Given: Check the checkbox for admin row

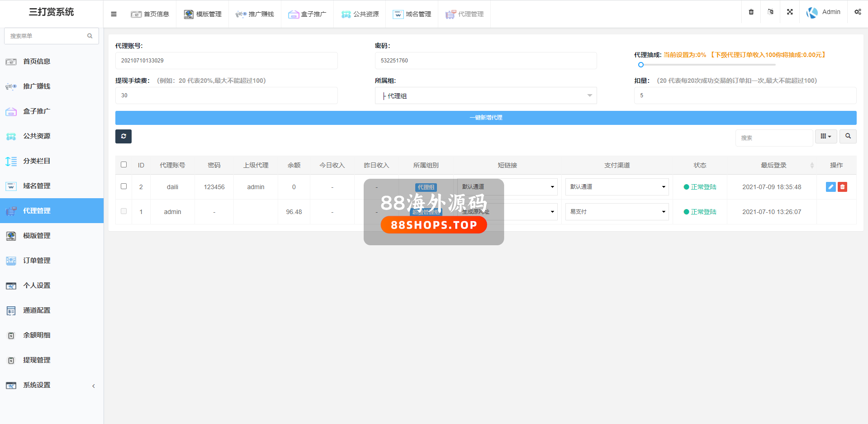Looking at the screenshot, I should tap(123, 211).
